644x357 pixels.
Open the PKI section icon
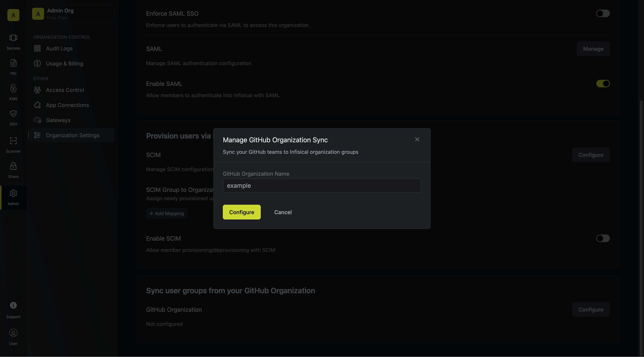[x=13, y=63]
